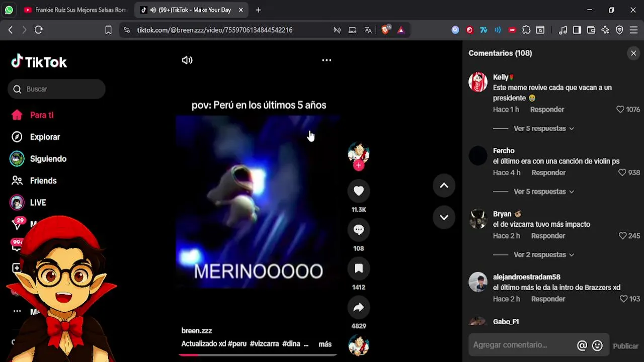Like the video with heart icon
Viewport: 644px width, 362px height.
point(359,191)
